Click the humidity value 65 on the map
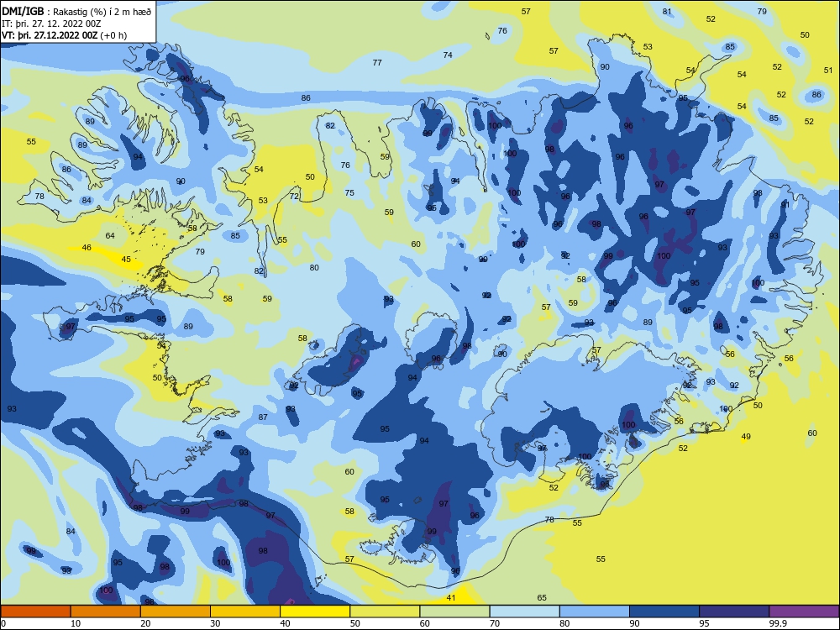 pos(542,598)
